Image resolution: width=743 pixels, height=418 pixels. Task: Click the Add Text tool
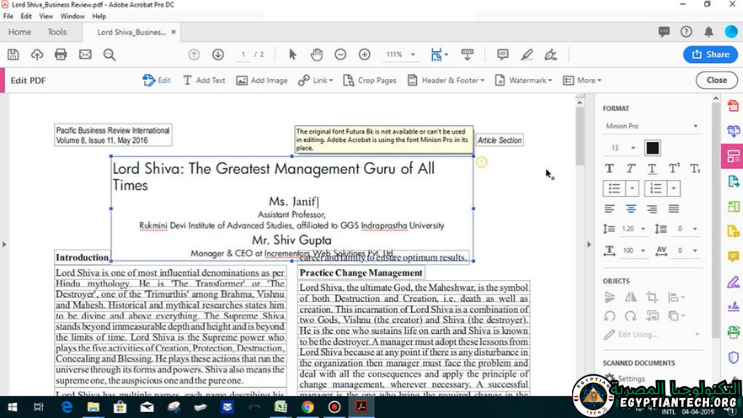203,80
